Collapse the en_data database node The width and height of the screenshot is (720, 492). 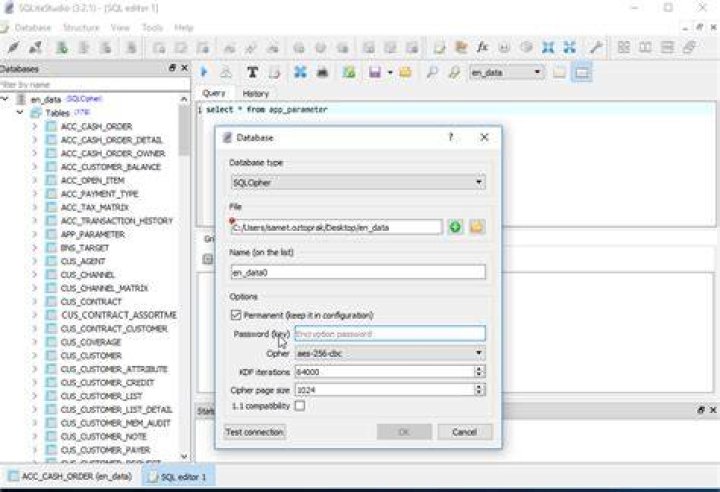tap(5, 99)
